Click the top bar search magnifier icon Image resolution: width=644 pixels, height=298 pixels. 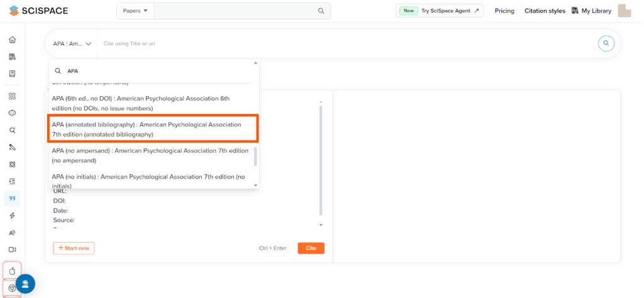pos(321,11)
